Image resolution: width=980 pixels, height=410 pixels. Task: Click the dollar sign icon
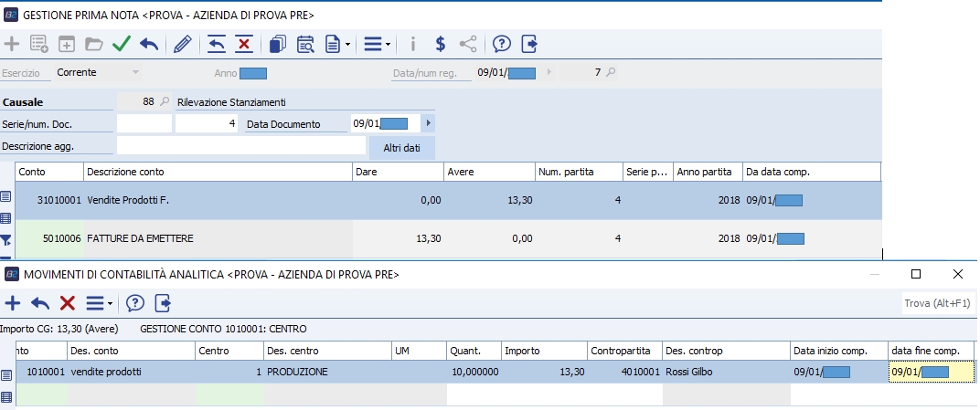441,44
